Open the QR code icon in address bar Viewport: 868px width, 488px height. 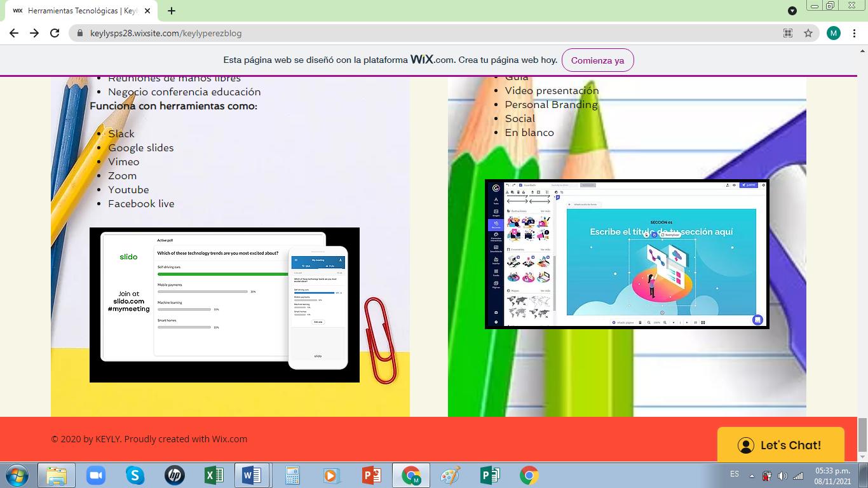pyautogui.click(x=788, y=33)
